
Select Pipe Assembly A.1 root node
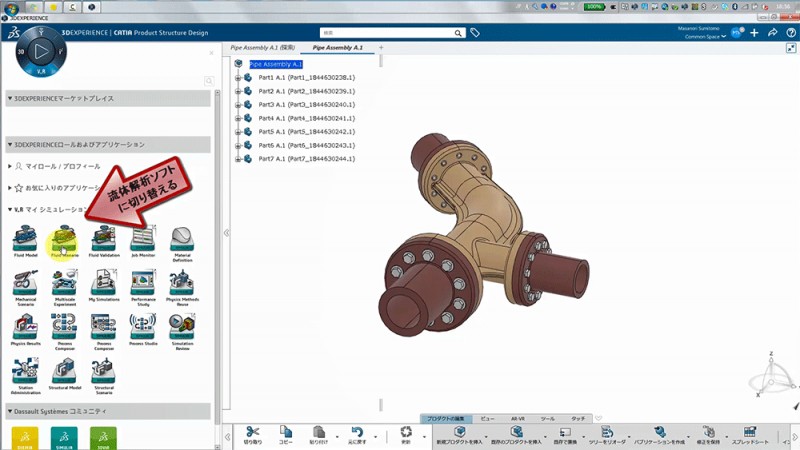276,64
